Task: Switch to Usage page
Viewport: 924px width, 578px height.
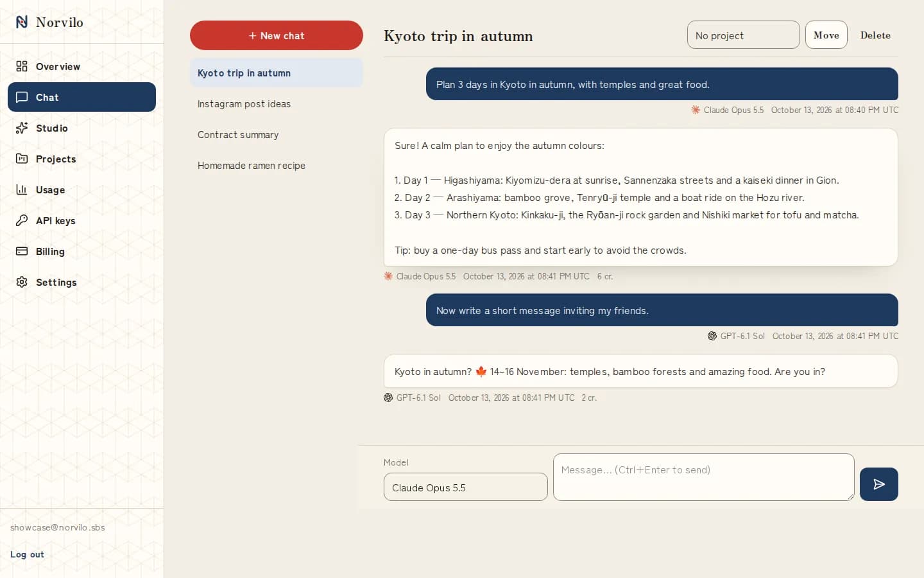Action: (81, 189)
